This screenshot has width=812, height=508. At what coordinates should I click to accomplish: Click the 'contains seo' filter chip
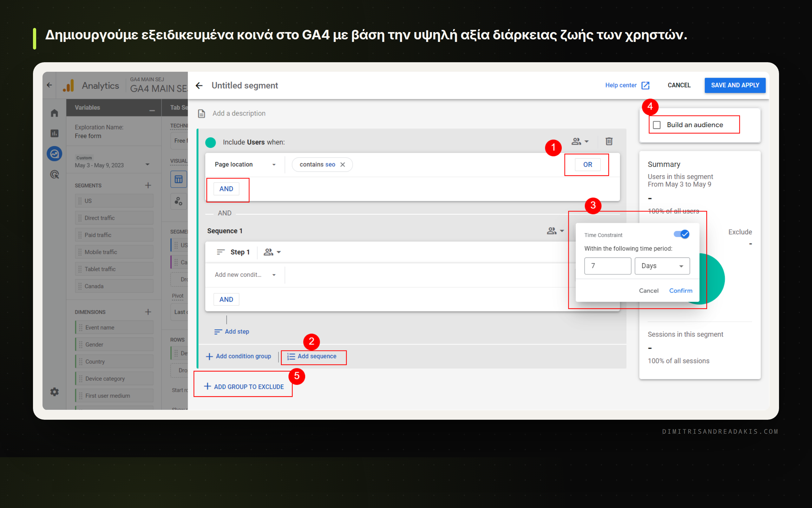(x=322, y=165)
